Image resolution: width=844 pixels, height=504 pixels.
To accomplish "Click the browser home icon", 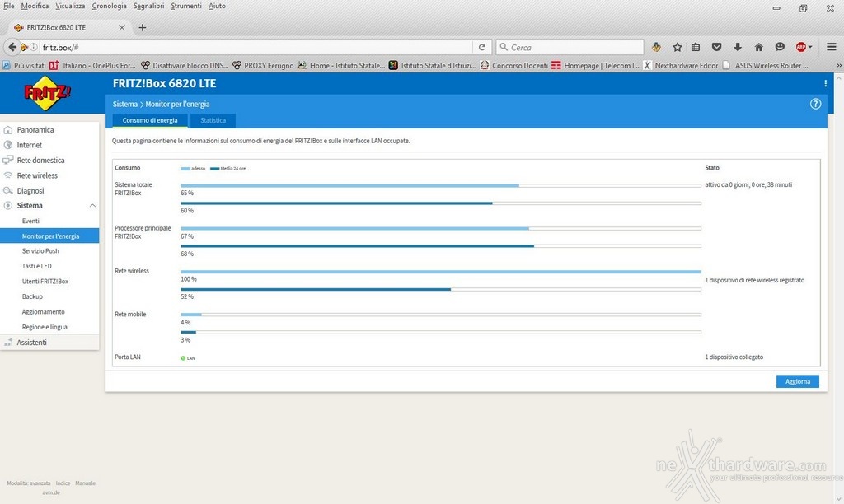I will pos(758,47).
